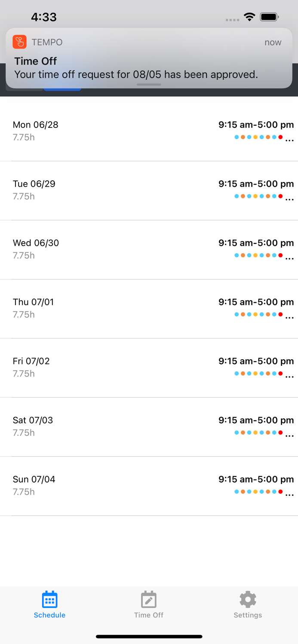Expand more dots for Sun 07/04
This screenshot has height=644, width=298.
(289, 495)
